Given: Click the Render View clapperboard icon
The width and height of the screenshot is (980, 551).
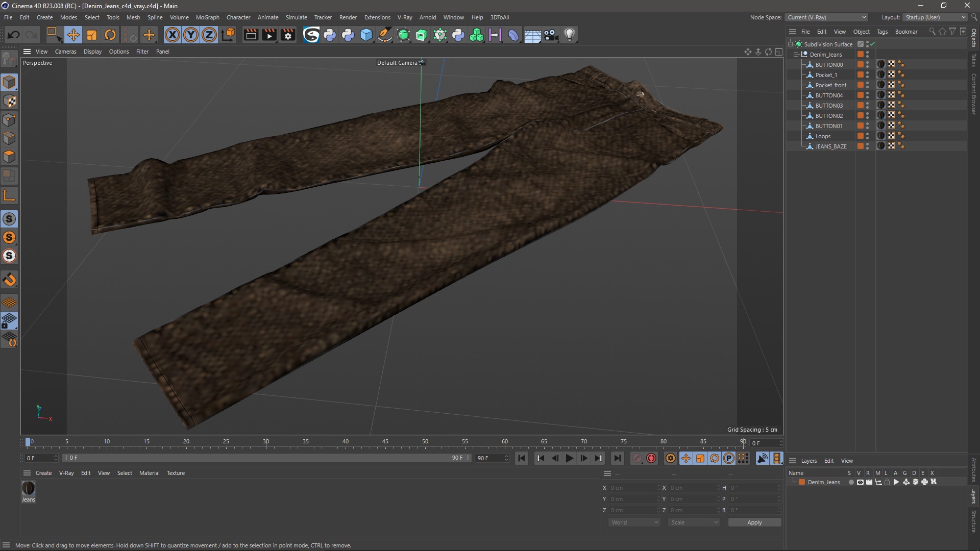Looking at the screenshot, I should coord(251,35).
